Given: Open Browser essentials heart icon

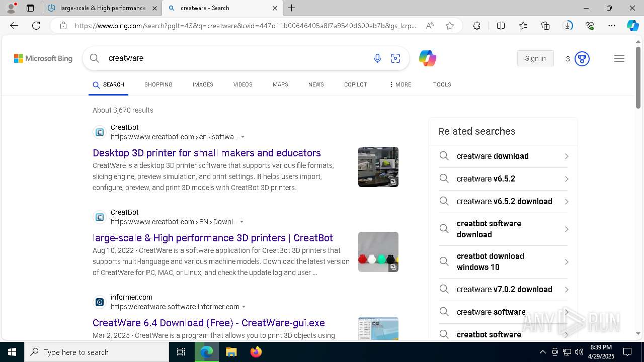Looking at the screenshot, I should coord(590,26).
